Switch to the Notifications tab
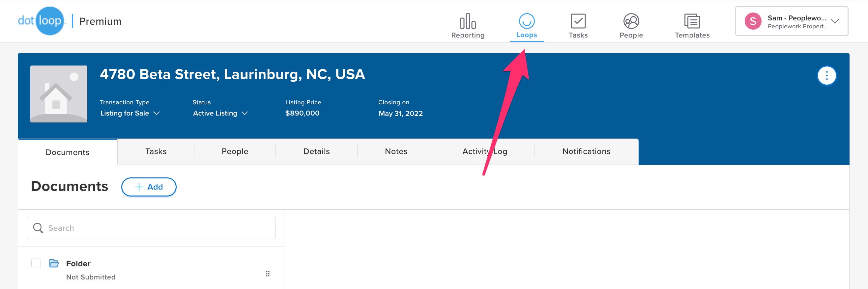The image size is (868, 289). 586,151
